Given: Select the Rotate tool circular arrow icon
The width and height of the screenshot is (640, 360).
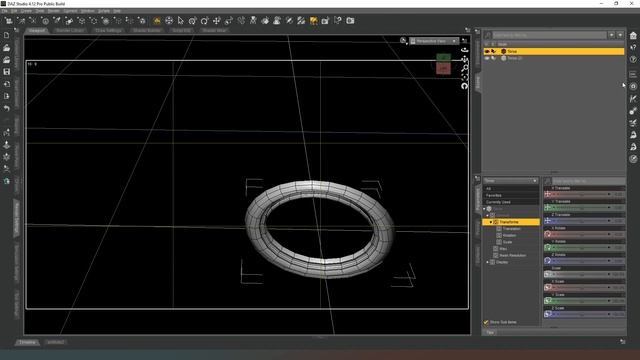Looking at the screenshot, I should point(204,20).
